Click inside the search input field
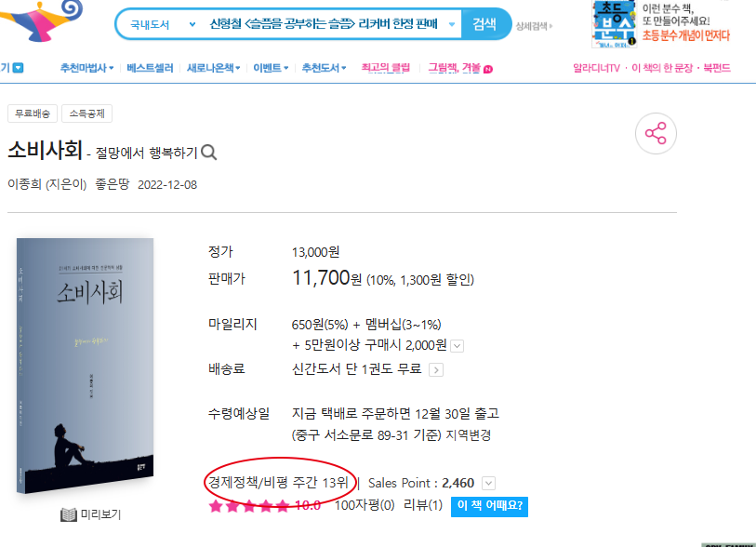Image resolution: width=756 pixels, height=547 pixels. coord(324,23)
